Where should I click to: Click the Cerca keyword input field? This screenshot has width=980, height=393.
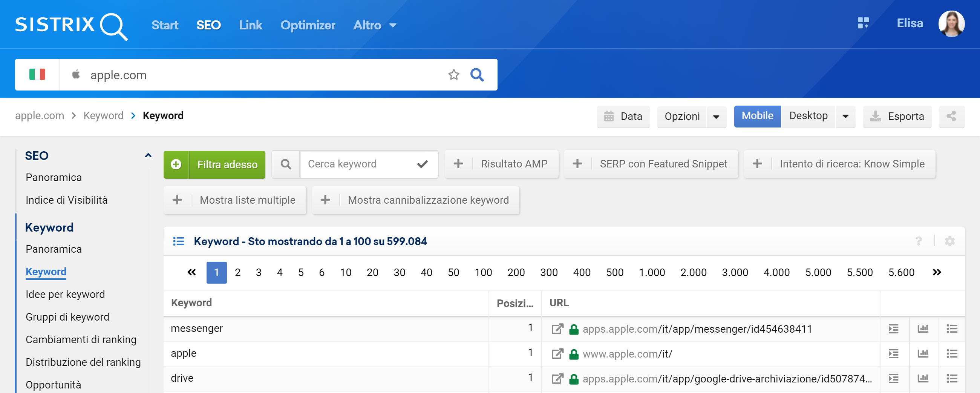pyautogui.click(x=369, y=164)
